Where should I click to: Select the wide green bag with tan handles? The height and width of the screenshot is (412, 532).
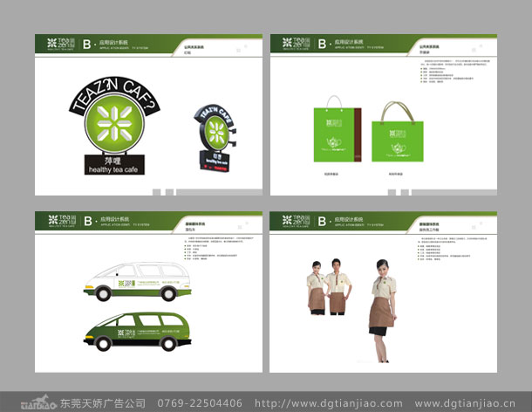point(398,132)
